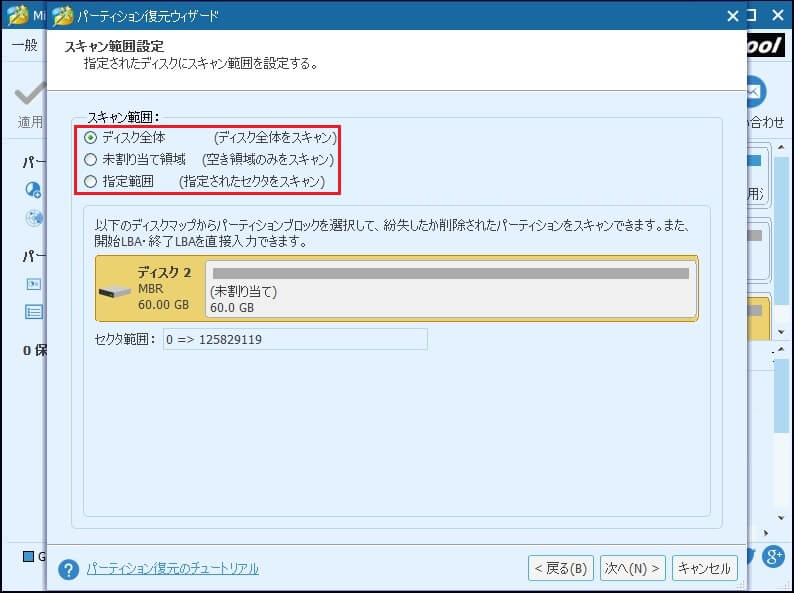Proceed with the 次へ(N) button
This screenshot has width=794, height=593.
pos(632,568)
